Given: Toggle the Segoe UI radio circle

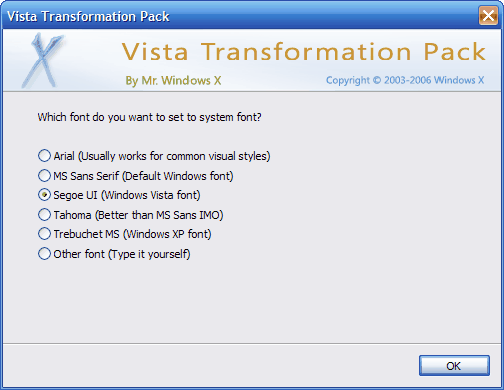Looking at the screenshot, I should point(44,195).
